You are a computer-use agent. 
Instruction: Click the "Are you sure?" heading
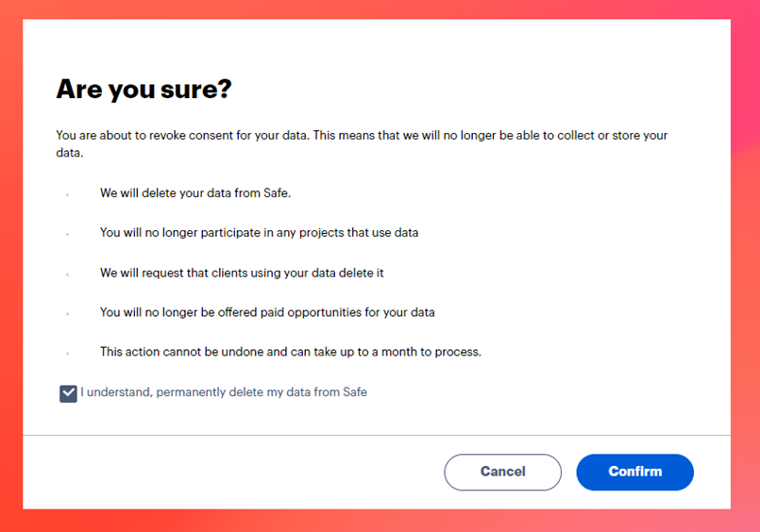(144, 90)
